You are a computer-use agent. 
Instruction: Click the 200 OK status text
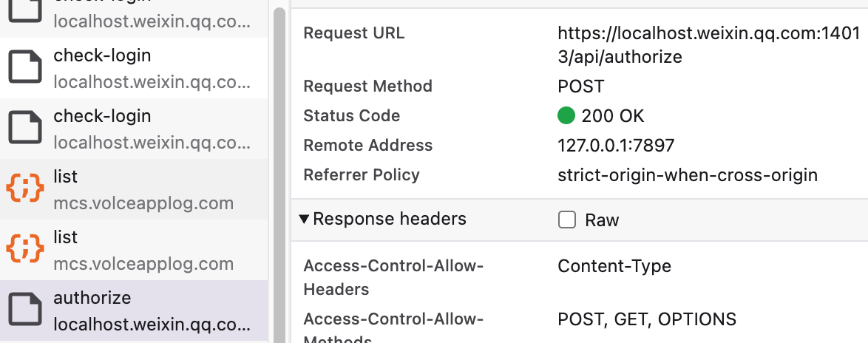coord(613,116)
